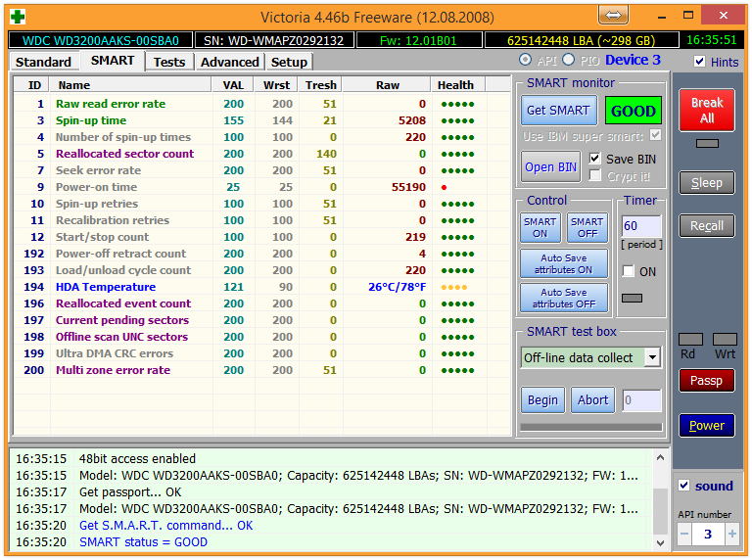Open the Setup tab
Viewport: 752px width, 560px height.
pyautogui.click(x=289, y=62)
